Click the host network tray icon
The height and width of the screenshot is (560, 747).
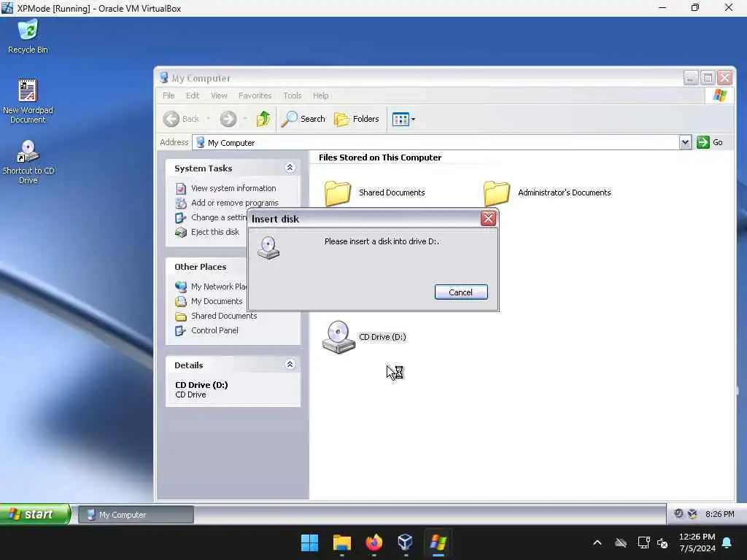[x=643, y=542]
